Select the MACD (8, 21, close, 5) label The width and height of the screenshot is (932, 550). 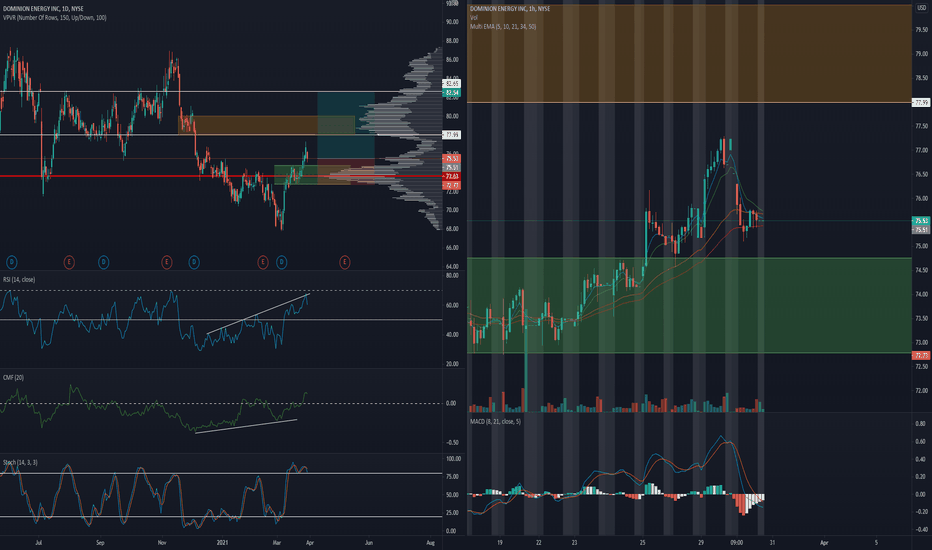pos(495,422)
